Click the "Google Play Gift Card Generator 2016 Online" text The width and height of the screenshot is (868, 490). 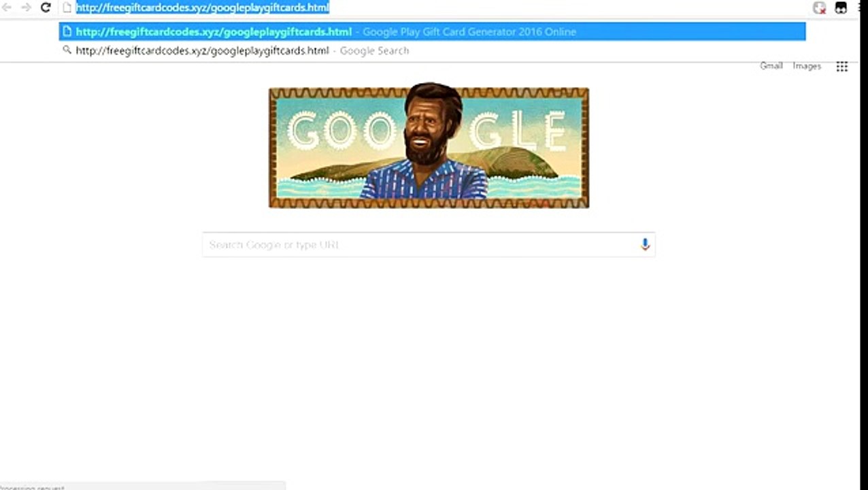click(x=469, y=31)
